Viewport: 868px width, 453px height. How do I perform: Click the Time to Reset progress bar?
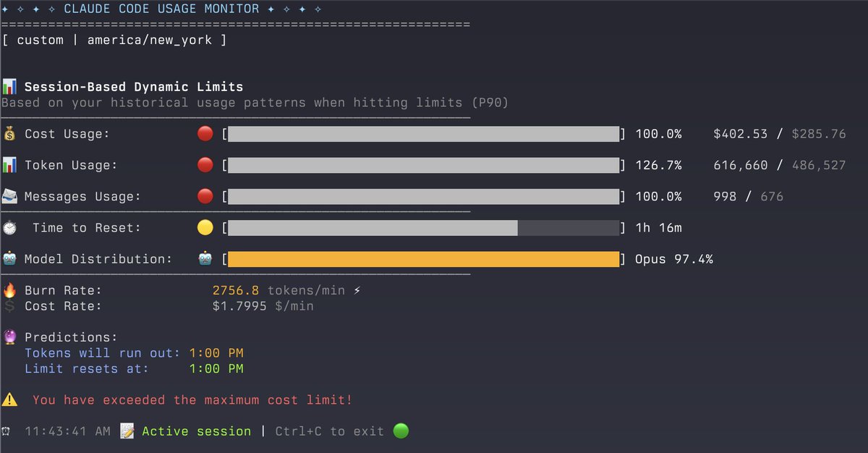coord(424,227)
